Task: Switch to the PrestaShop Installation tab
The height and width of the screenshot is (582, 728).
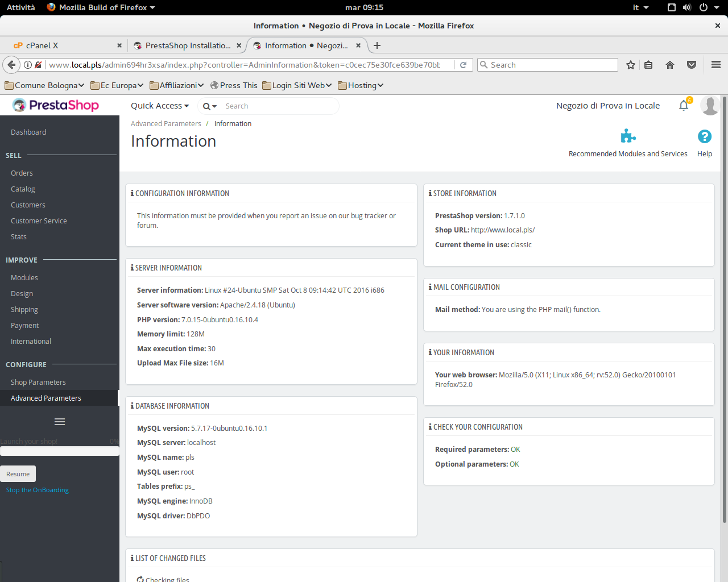Action: point(187,45)
